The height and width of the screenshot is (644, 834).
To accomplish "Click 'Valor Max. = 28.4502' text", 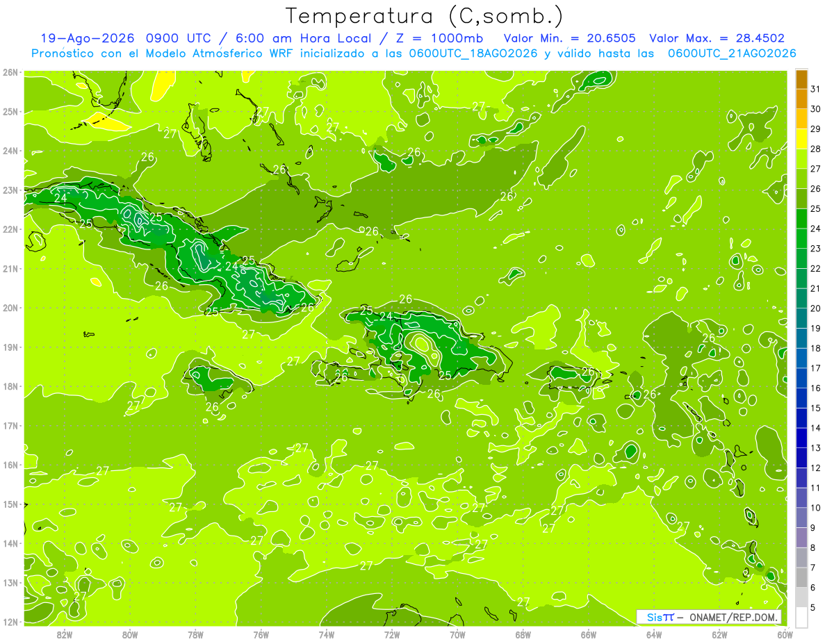I will pos(717,38).
